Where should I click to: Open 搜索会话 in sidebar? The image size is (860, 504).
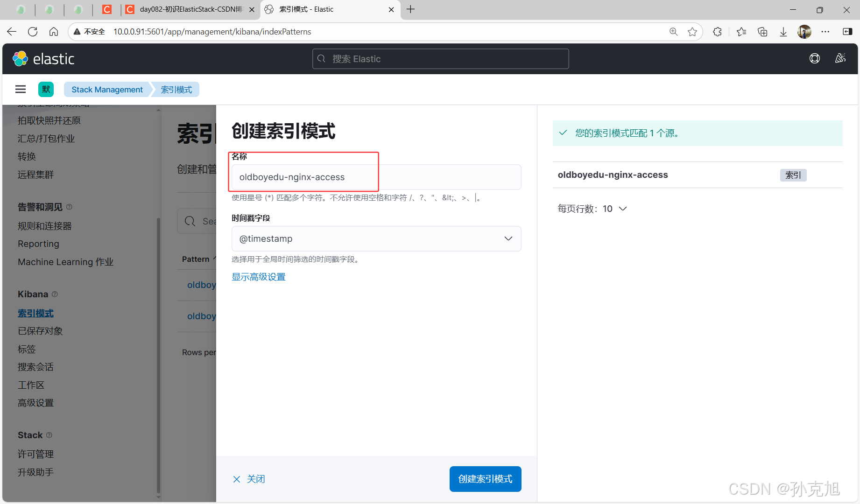tap(35, 367)
